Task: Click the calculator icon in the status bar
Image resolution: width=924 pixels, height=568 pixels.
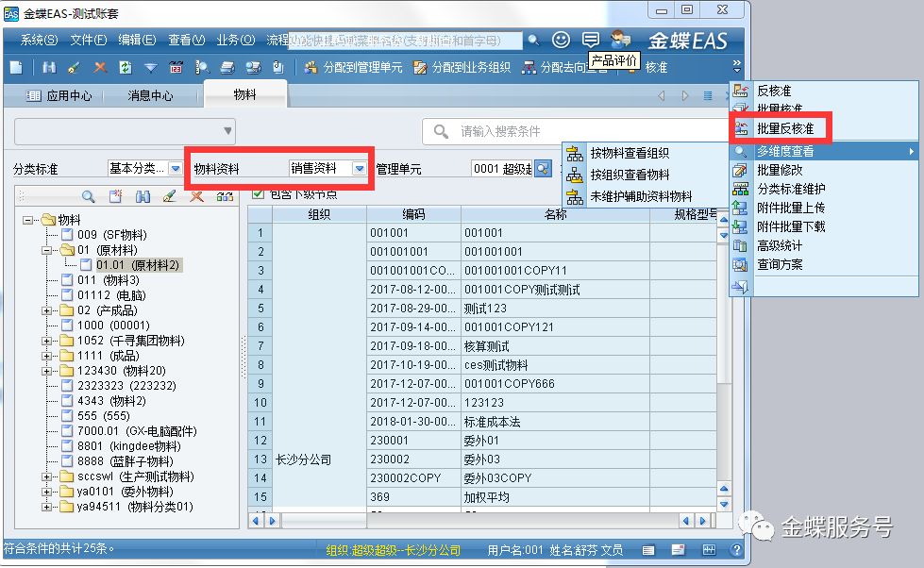Action: click(709, 550)
